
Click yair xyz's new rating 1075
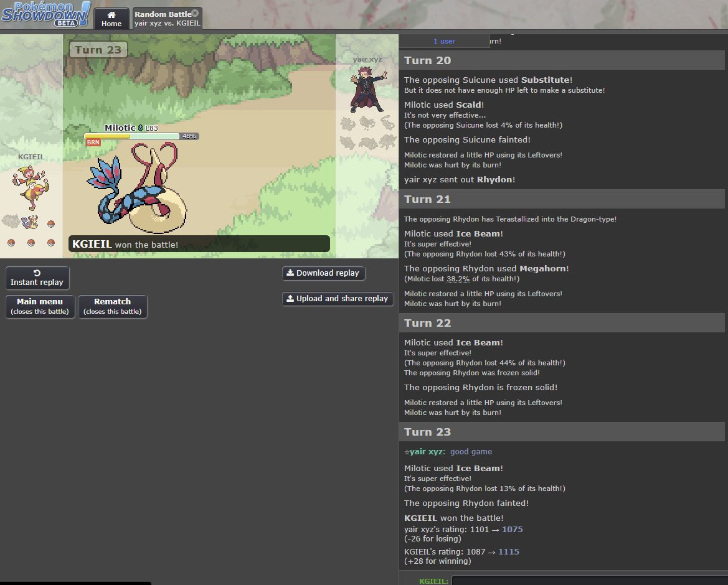coord(512,530)
